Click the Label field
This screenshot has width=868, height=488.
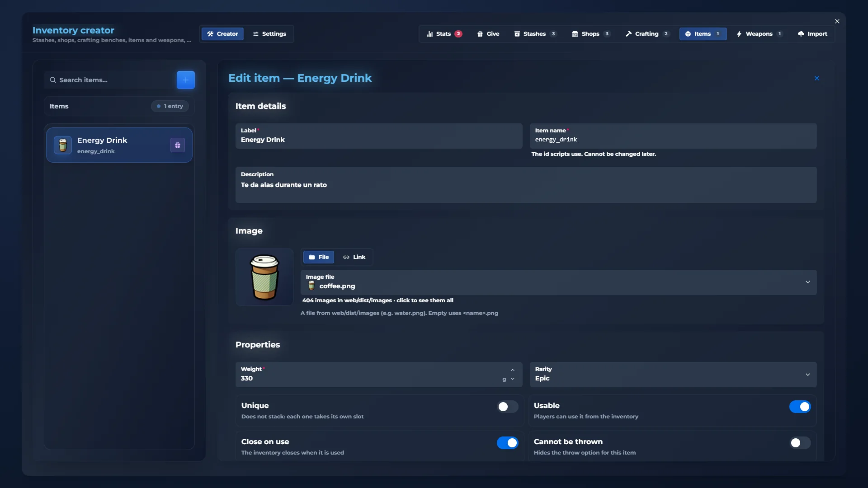point(379,136)
